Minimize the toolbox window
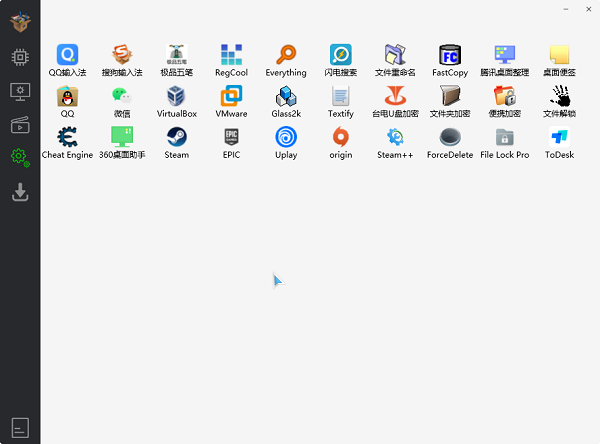This screenshot has height=444, width=600. (x=566, y=9)
